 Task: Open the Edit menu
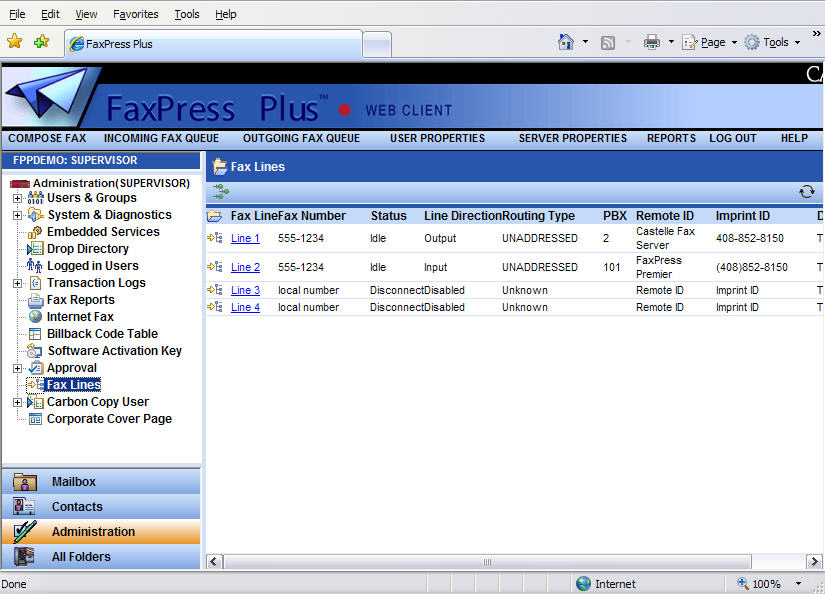coord(50,14)
